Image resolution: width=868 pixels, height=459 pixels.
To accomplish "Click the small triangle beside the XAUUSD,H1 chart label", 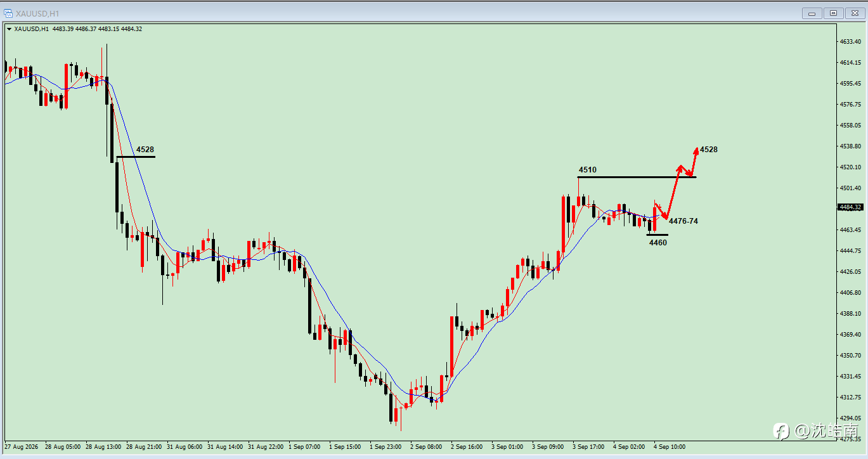I will [8, 29].
